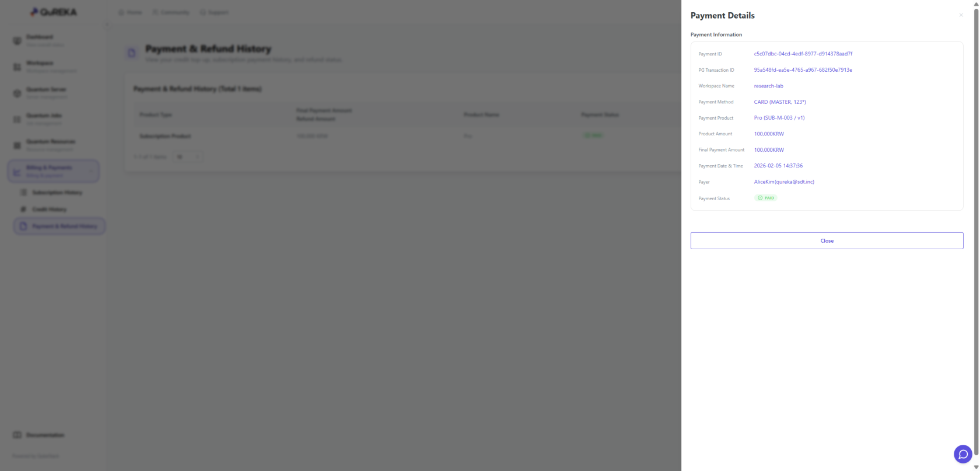Go to Subscription History in the sidebar
Viewport: 980px width, 471px height.
click(57, 193)
